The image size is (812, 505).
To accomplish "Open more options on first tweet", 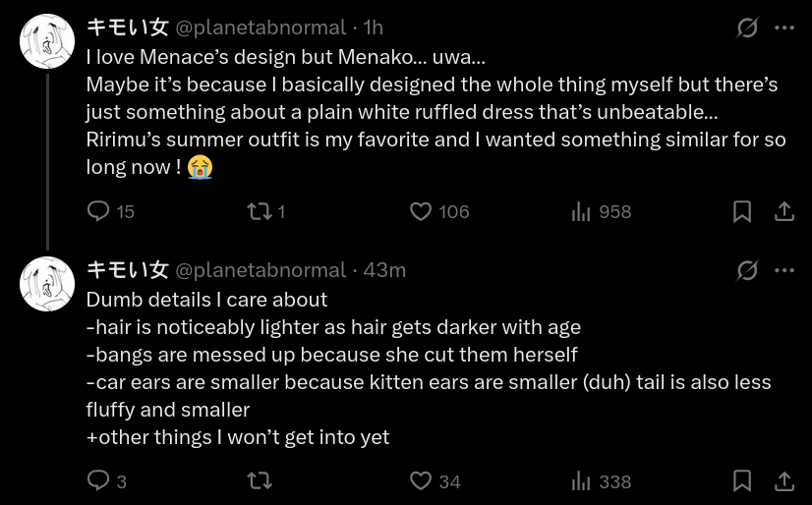I will [784, 28].
